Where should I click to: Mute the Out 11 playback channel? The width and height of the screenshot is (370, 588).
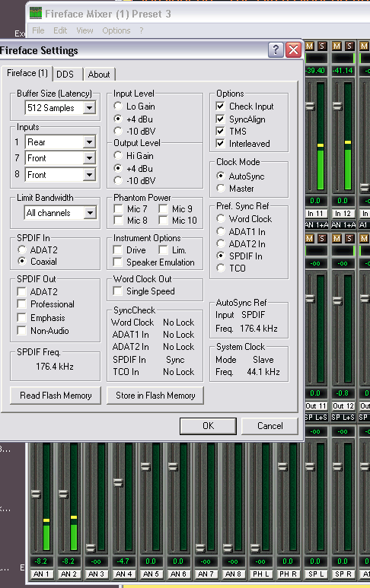(x=310, y=238)
